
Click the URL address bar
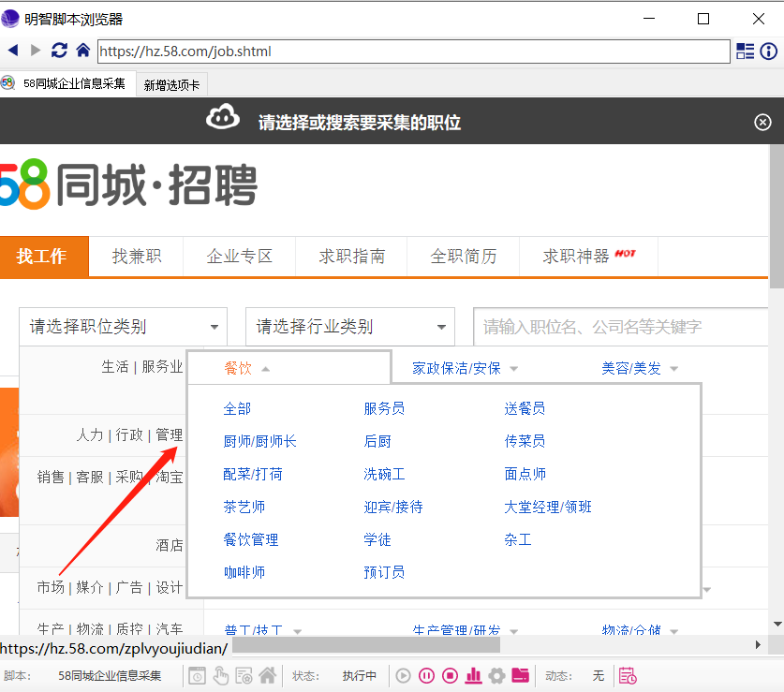tap(413, 51)
